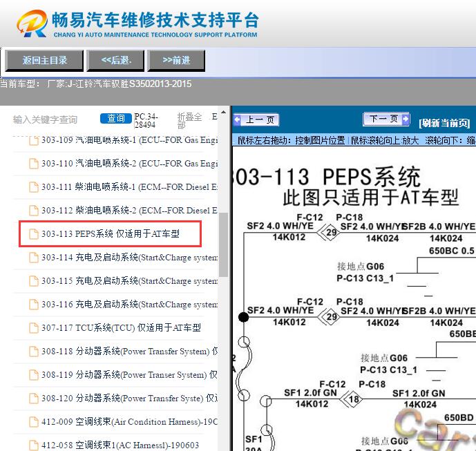Screen dimensions: 476x451
Task: Open 303-112 柴油电喷系统-2 entry
Action: (x=130, y=211)
